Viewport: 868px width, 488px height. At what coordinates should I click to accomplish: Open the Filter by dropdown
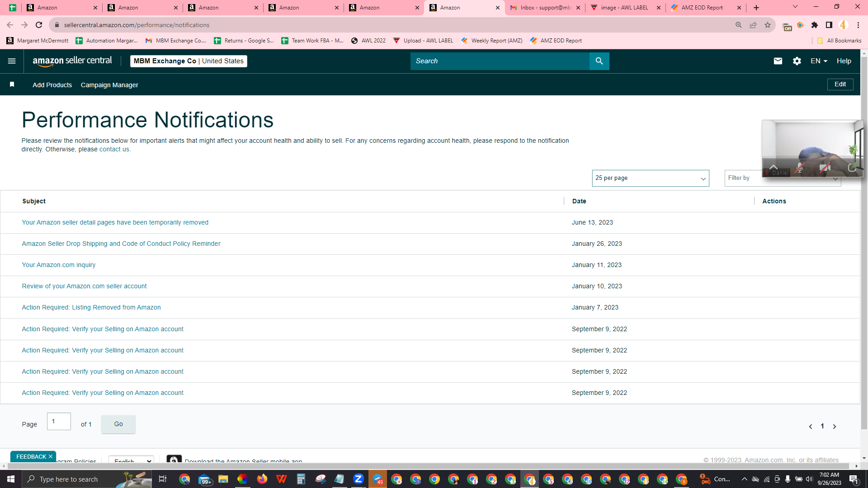pyautogui.click(x=783, y=178)
